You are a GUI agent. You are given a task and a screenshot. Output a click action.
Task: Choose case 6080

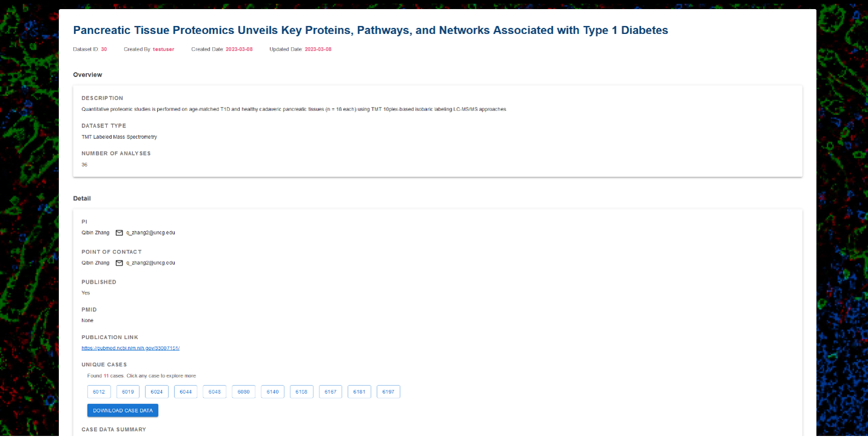click(243, 392)
